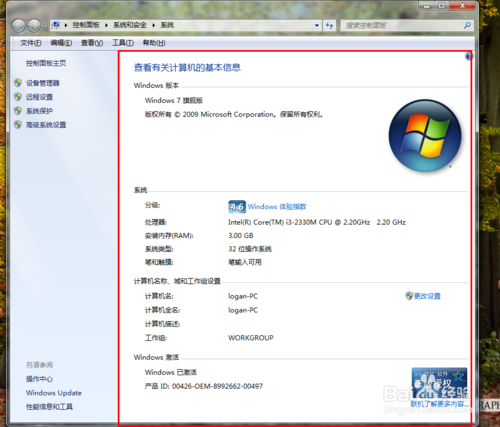Click the shield icon next to 设备管理器
Screen dimensions: 500x427
[x=18, y=83]
